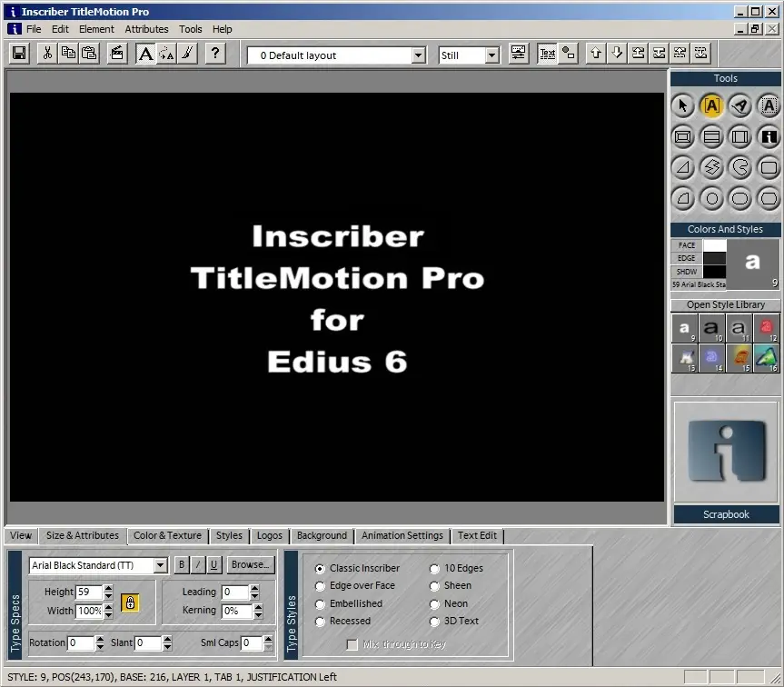The height and width of the screenshot is (687, 784).
Task: Click the Copy icon in toolbar
Action: (68, 53)
